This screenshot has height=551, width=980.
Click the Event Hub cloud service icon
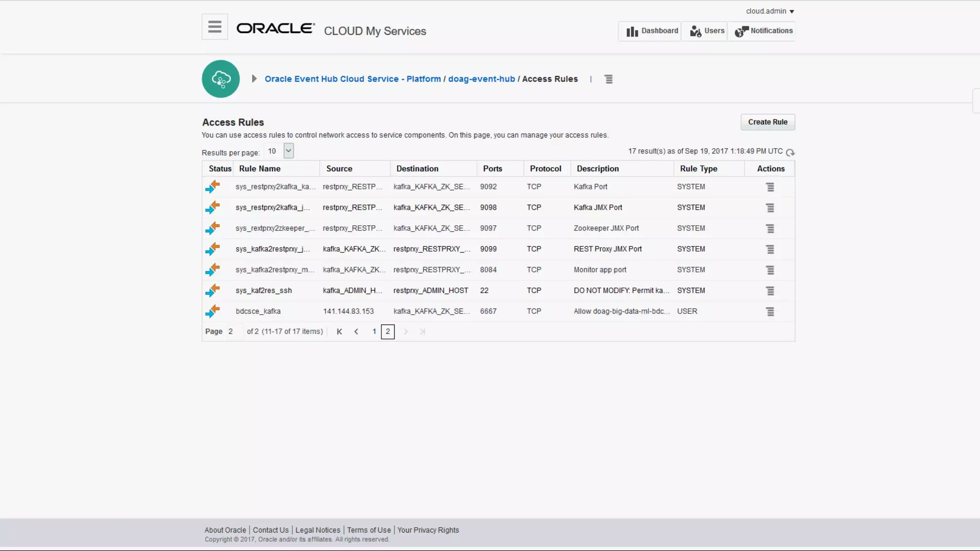221,79
